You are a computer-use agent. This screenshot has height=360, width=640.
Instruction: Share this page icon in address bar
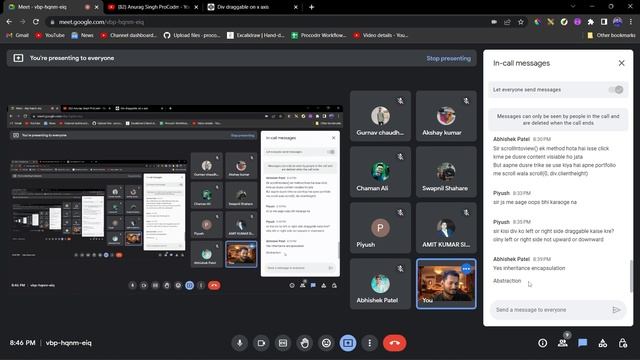[x=507, y=22]
